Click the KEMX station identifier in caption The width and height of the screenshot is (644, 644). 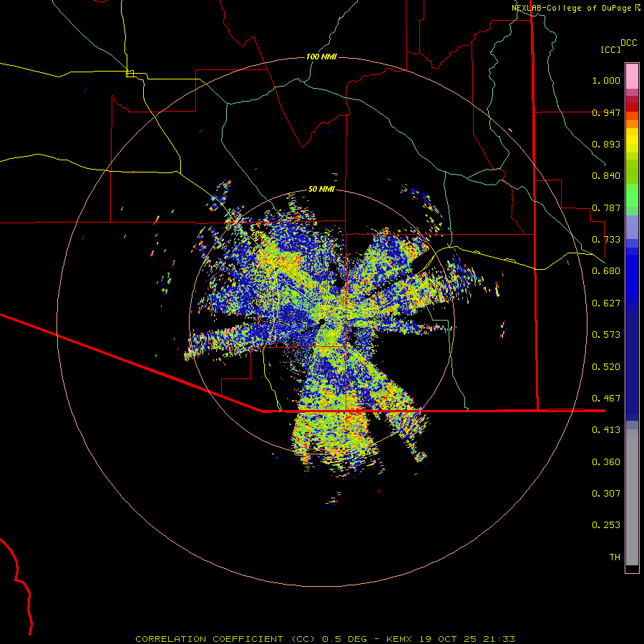pos(399,639)
